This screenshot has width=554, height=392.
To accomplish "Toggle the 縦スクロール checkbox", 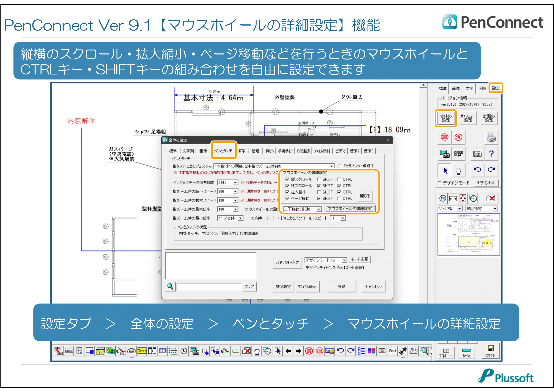I will [287, 179].
